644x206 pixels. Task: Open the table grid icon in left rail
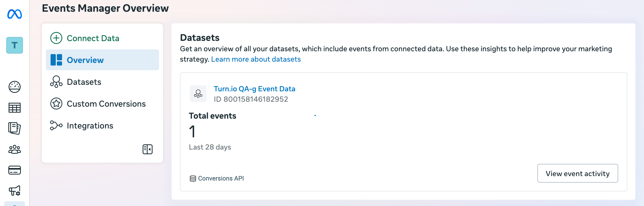coord(15,108)
